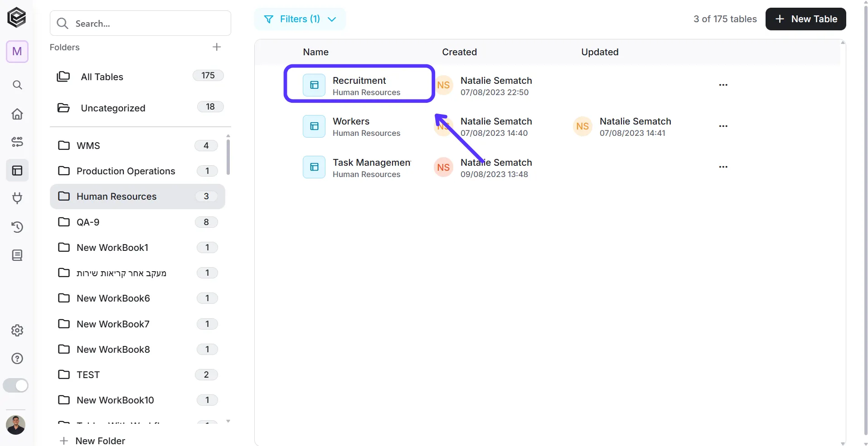Screen dimensions: 868x446
Task: Open the New WorkBook1 folder
Action: pos(137,247)
